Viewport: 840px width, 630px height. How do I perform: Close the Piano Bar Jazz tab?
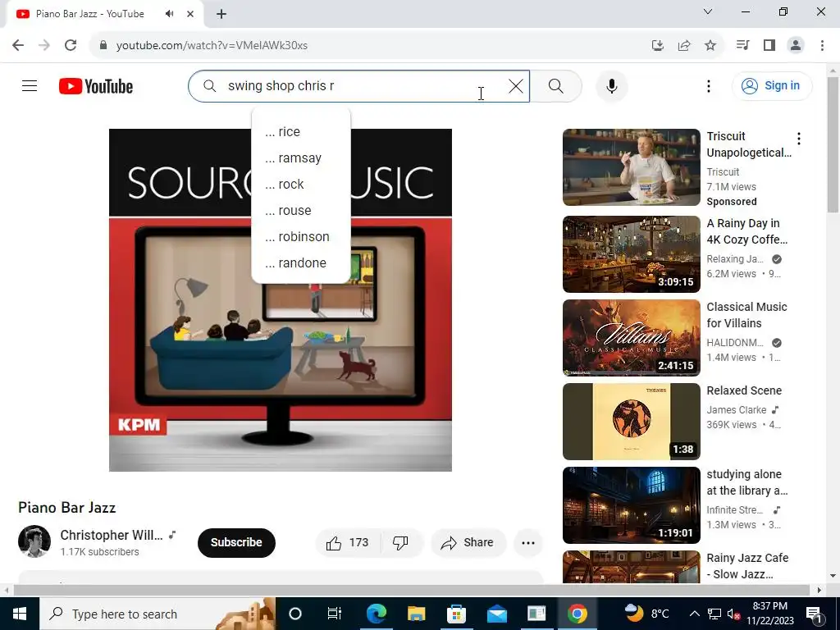(x=190, y=14)
